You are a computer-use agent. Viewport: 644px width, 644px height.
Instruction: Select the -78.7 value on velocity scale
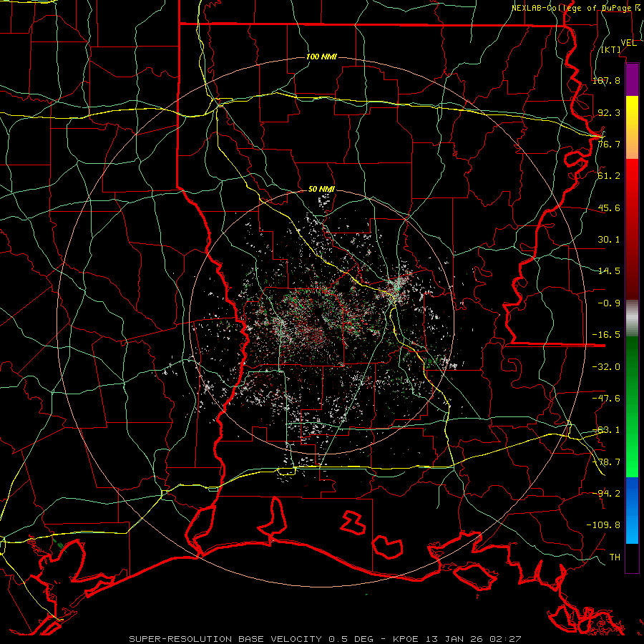pyautogui.click(x=606, y=462)
